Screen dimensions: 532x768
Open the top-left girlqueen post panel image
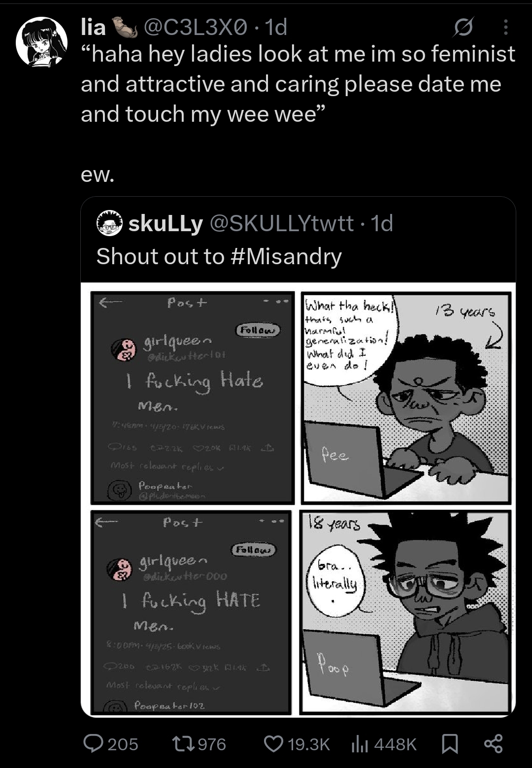coord(193,398)
